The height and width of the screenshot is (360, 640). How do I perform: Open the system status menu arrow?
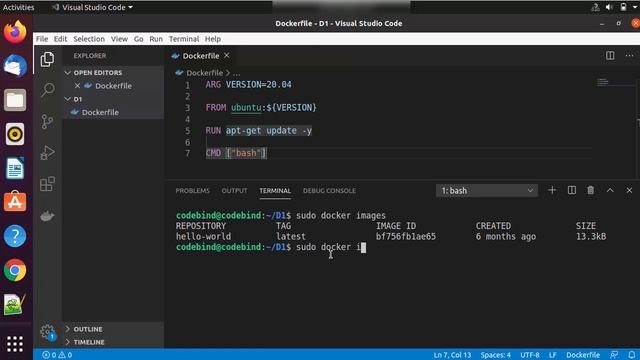click(635, 7)
